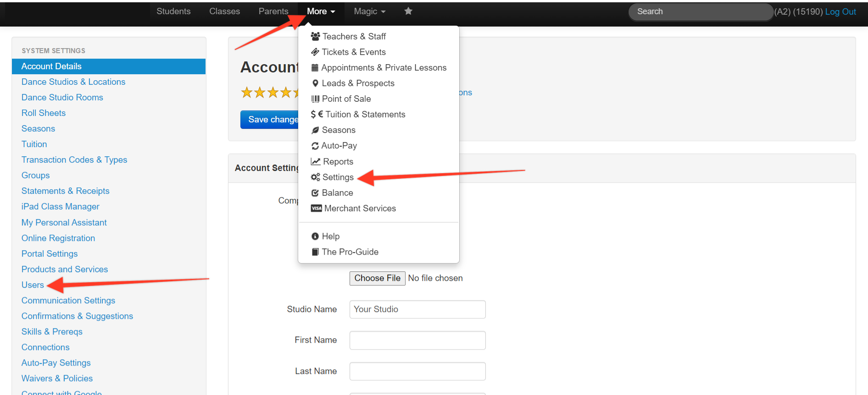Image resolution: width=868 pixels, height=395 pixels.
Task: Click the Balance checkmark icon
Action: (315, 193)
